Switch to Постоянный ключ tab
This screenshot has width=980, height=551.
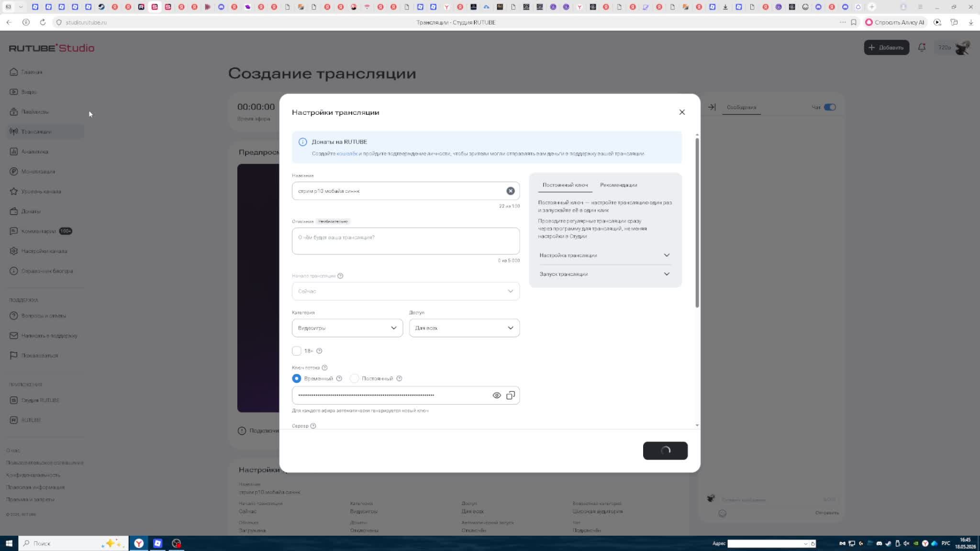[x=565, y=185]
